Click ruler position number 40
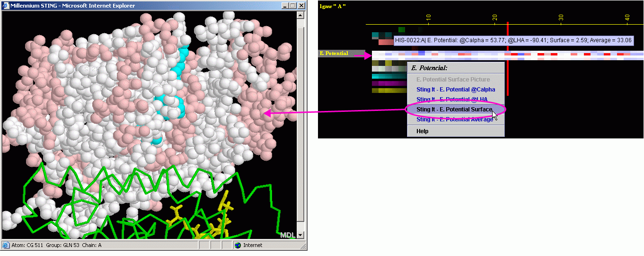644x256 pixels. 627,18
